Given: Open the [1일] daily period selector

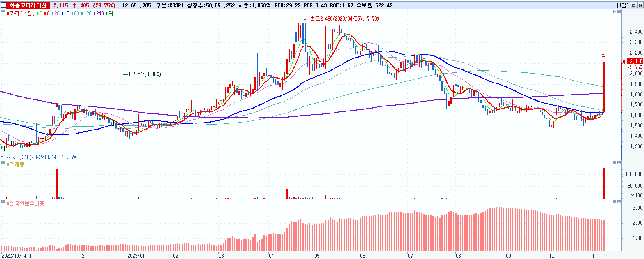Looking at the screenshot, I should 623,5.
